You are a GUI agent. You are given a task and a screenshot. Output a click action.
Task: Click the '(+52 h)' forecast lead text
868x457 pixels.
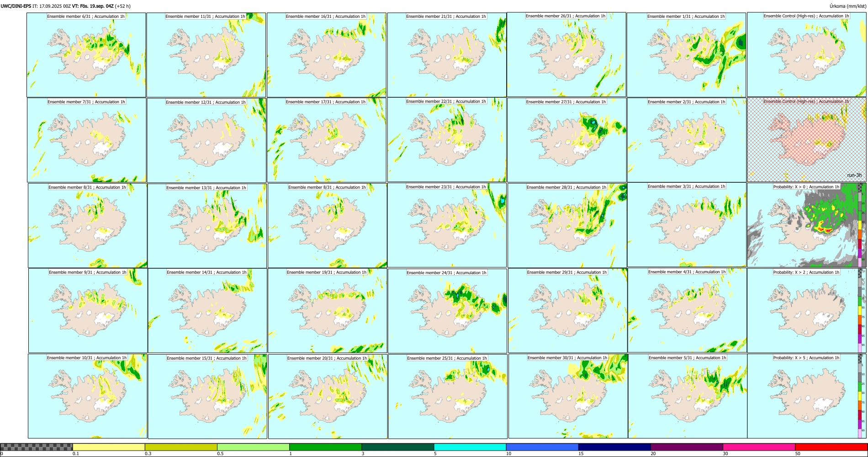pos(122,6)
